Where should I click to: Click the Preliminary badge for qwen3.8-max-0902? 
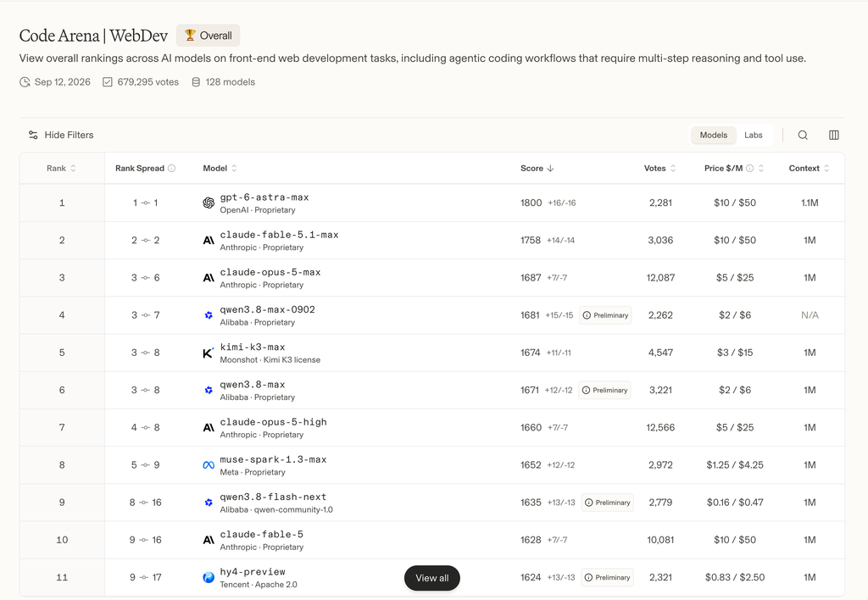point(605,315)
